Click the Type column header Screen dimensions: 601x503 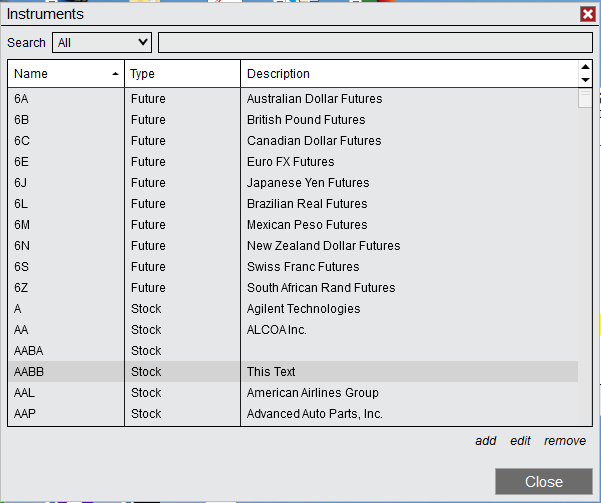point(182,74)
